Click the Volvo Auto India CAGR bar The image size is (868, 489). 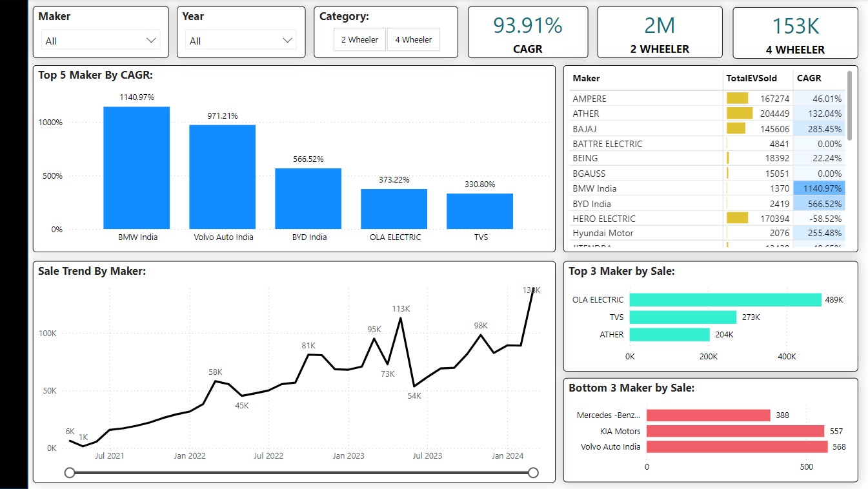223,177
